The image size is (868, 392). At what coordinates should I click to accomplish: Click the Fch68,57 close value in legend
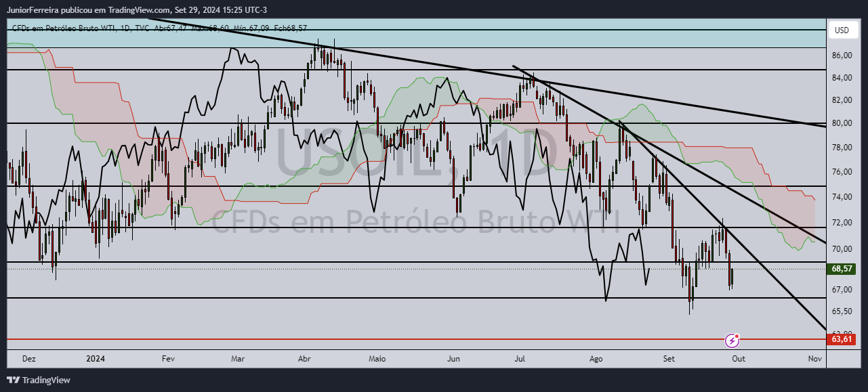click(291, 28)
